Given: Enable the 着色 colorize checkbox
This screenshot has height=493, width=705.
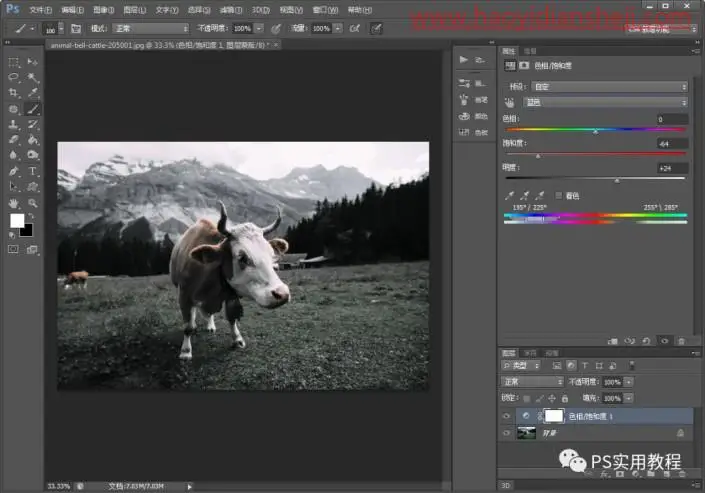Looking at the screenshot, I should (558, 195).
